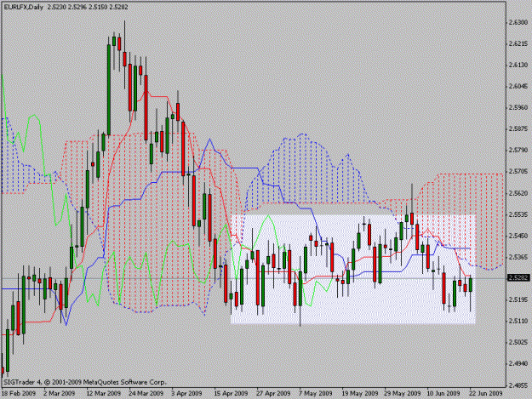Click the 2.5110 price axis label

(x=518, y=321)
